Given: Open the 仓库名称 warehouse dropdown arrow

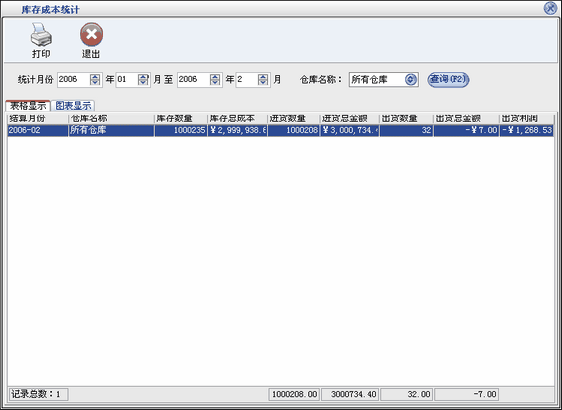Looking at the screenshot, I should coord(411,80).
